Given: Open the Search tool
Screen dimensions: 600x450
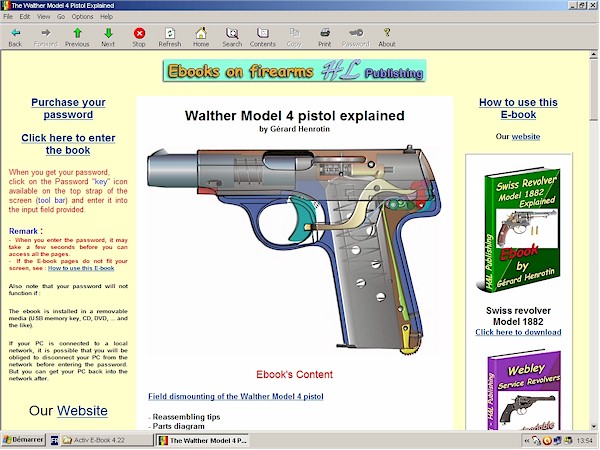Looking at the screenshot, I should point(232,37).
